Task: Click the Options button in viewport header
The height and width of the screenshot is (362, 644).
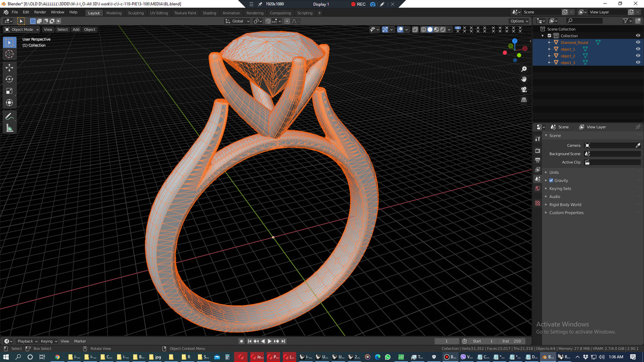Action: (x=519, y=21)
